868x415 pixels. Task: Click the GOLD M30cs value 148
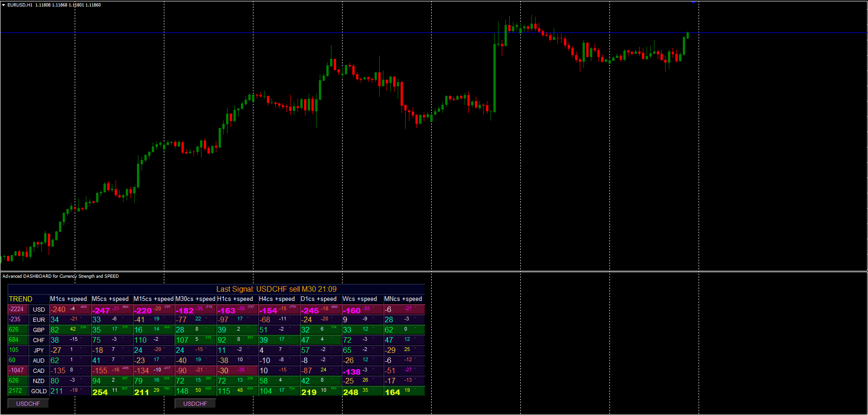182,391
